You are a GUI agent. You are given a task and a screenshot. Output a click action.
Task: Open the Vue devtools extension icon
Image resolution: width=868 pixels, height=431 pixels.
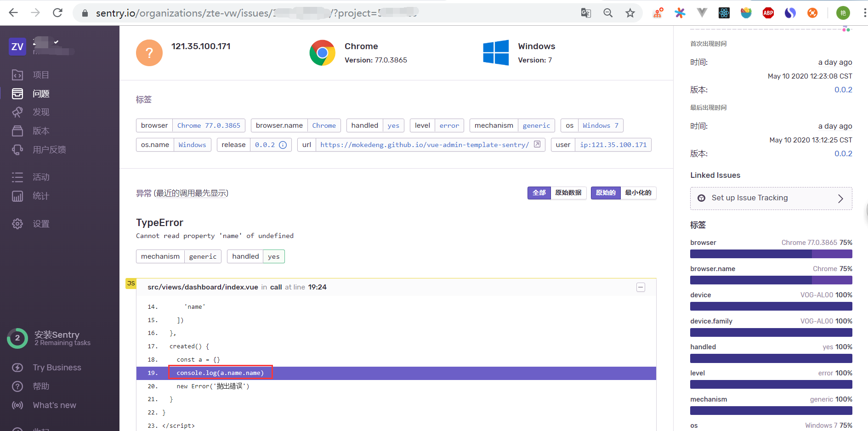[x=702, y=13]
